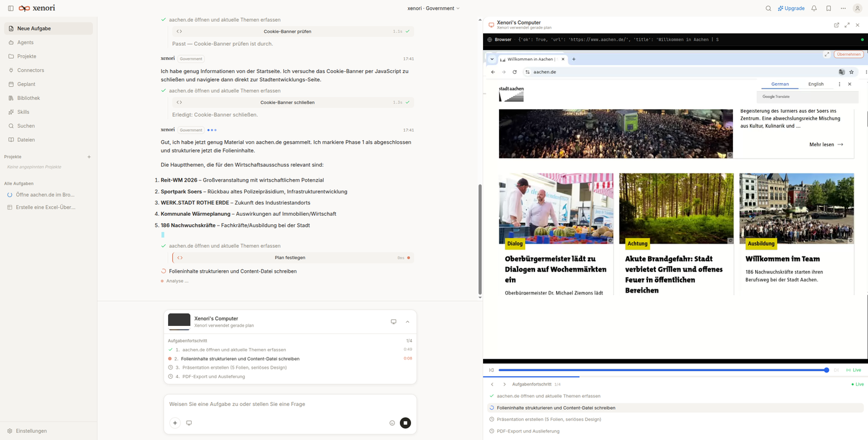This screenshot has height=440, width=868.
Task: Focus the 'Weisen Sie eine Aufgabe zu' input
Action: 290,404
